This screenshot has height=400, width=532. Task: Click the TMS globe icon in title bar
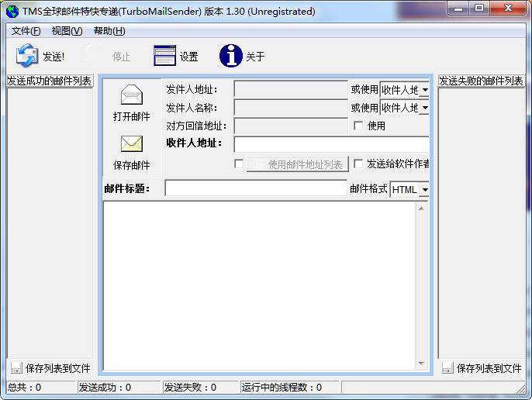[12, 12]
